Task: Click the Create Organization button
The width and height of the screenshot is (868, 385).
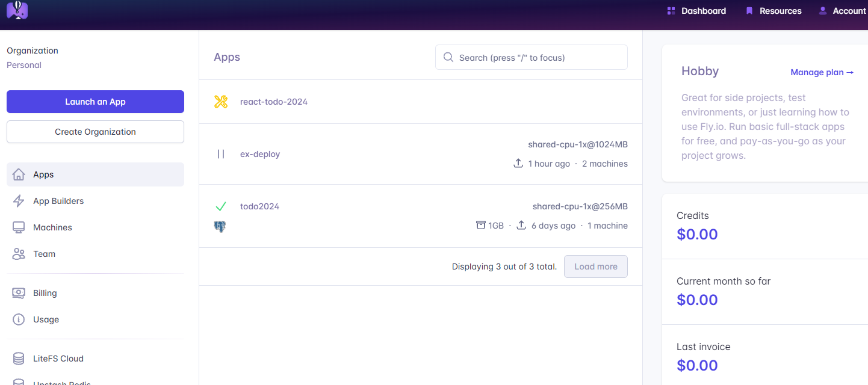Action: pyautogui.click(x=95, y=132)
